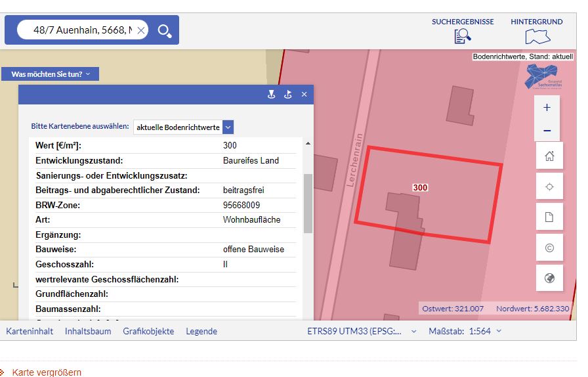
Task: Click scrollbar up arrow in info panel
Action: point(308,143)
